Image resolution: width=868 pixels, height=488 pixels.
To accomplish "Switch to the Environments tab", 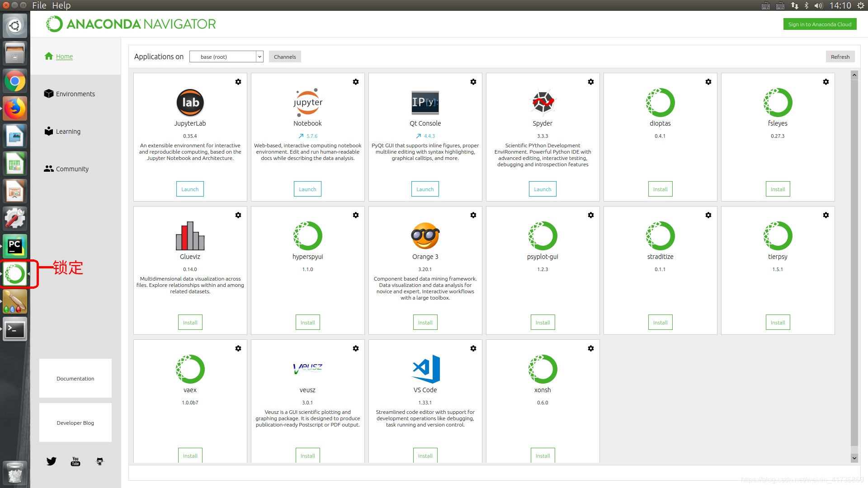I will point(70,94).
